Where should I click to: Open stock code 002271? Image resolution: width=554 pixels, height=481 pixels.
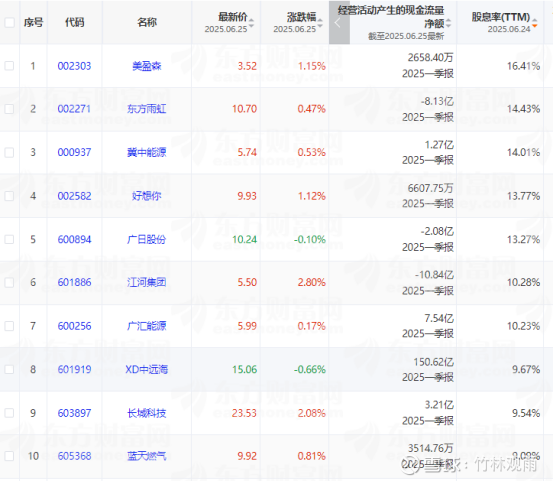click(74, 109)
